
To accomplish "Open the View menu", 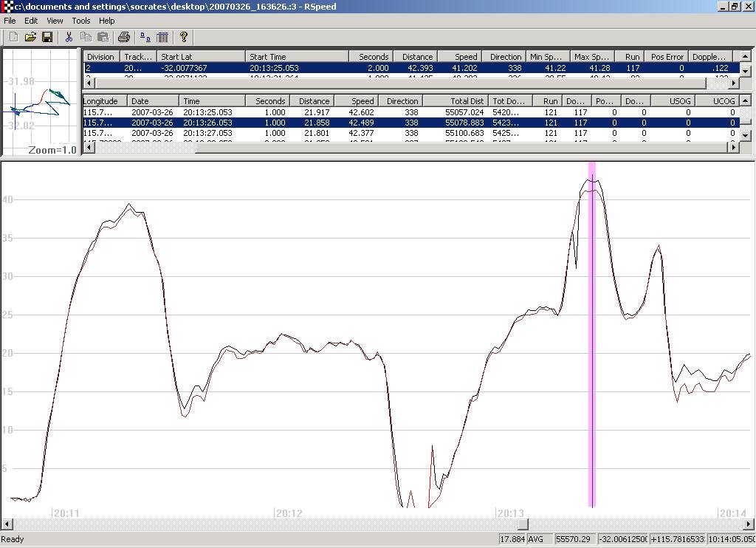I will [55, 21].
